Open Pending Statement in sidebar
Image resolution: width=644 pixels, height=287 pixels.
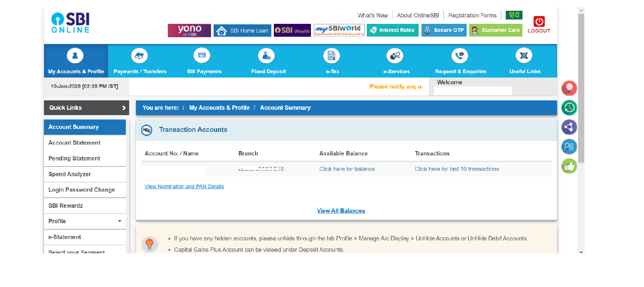(85, 158)
